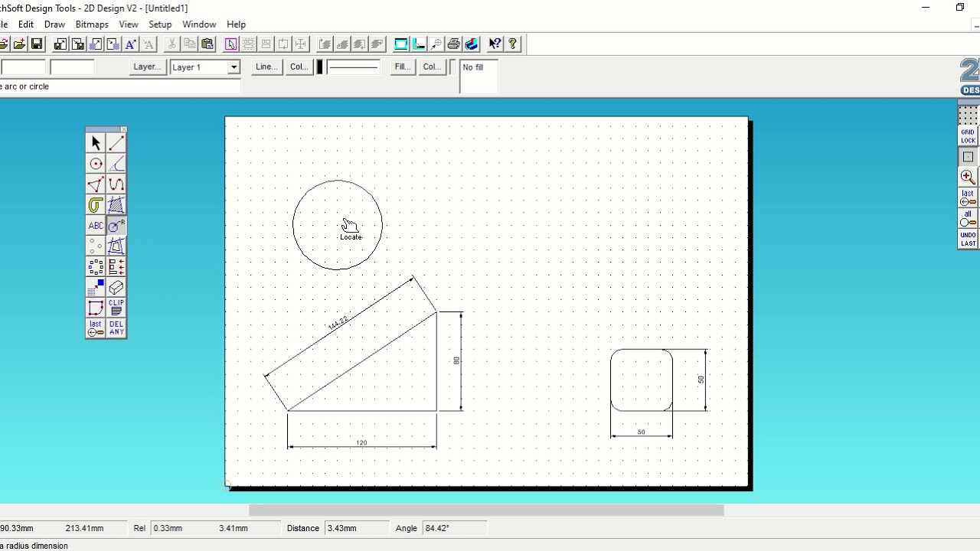Image resolution: width=980 pixels, height=551 pixels.
Task: Close the floating toolbox panel
Action: click(123, 129)
